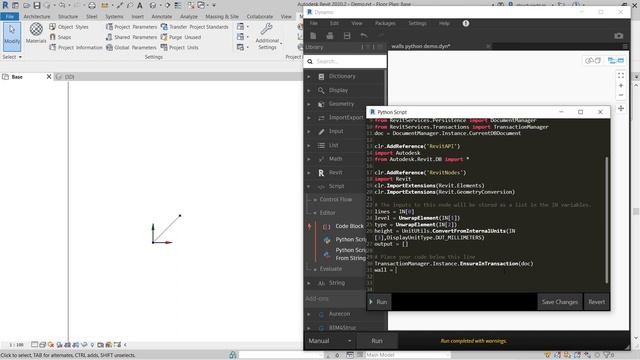The width and height of the screenshot is (640, 360).
Task: Switch to Annotate ribbon tab
Action: coord(162,16)
